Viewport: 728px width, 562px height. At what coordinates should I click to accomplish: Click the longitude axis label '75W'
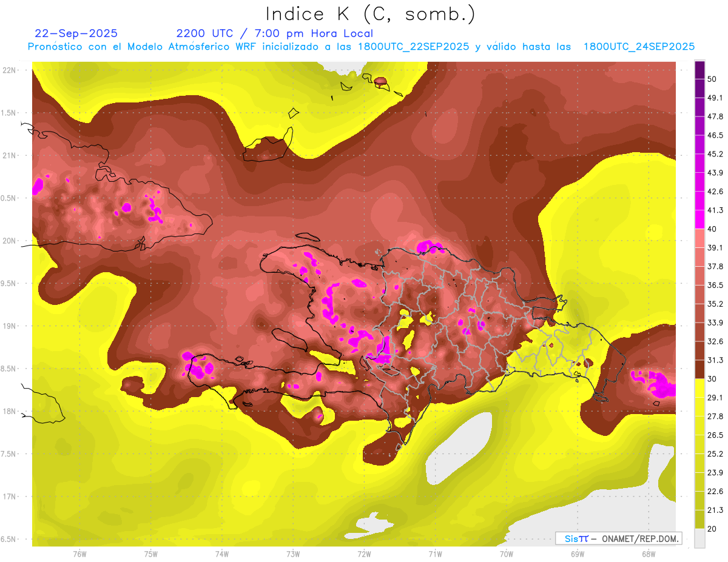[151, 554]
